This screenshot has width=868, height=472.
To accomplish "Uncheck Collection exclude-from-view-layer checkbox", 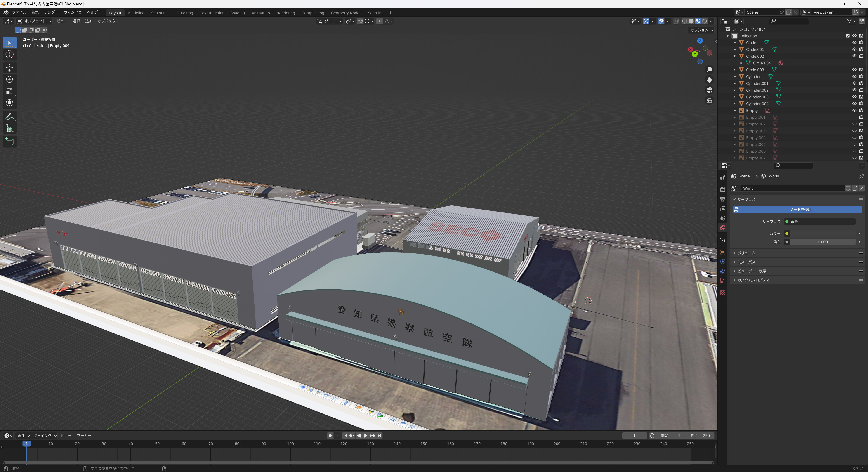I will point(848,36).
